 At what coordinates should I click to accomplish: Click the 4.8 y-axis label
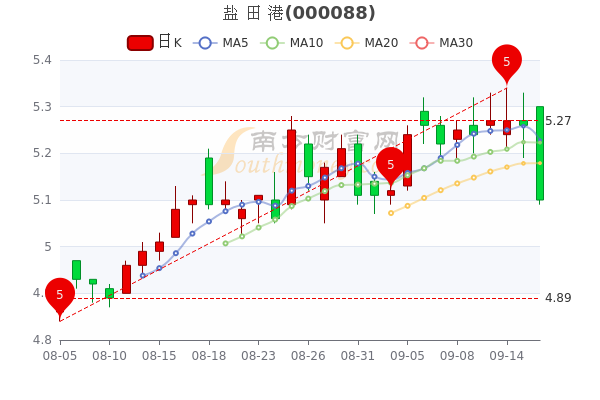[42, 340]
